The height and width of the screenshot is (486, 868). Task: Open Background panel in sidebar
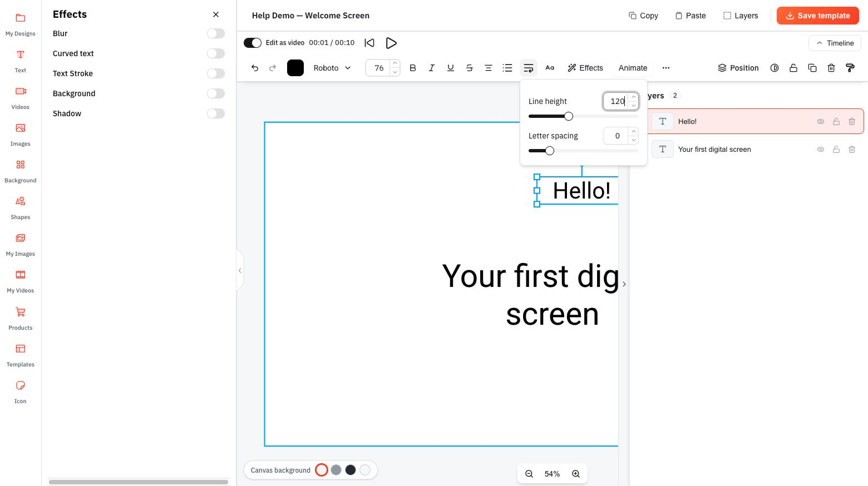tap(21, 172)
